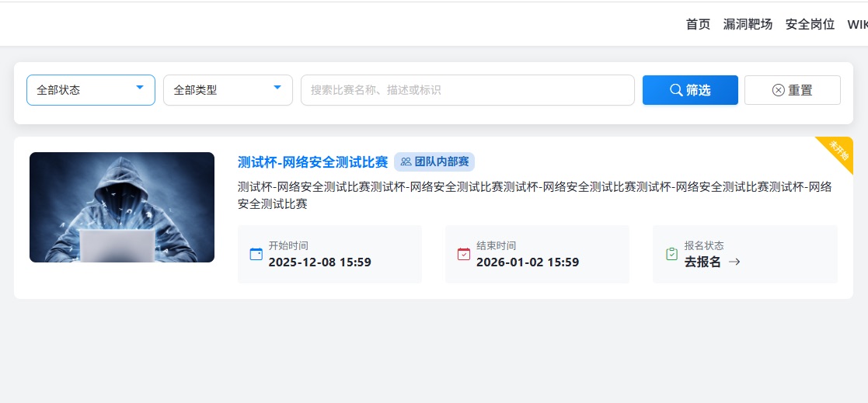Click the caret arrow of 全部类型 selector

point(277,87)
